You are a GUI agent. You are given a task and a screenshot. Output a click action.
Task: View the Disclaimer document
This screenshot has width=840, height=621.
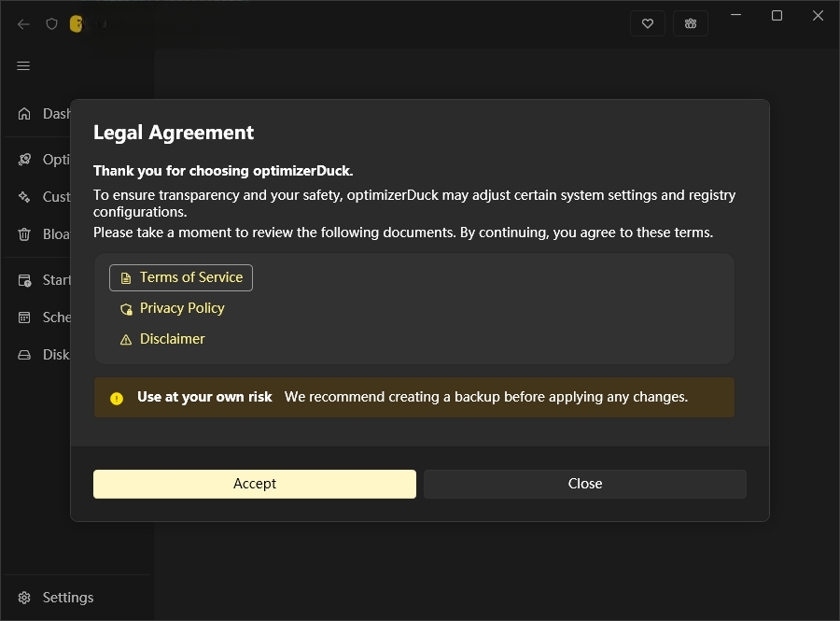[x=162, y=339]
